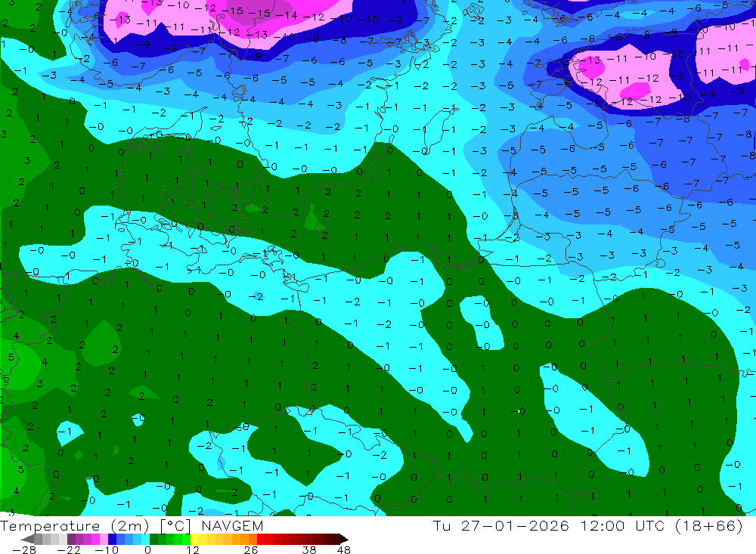
Task: Click the '-22' legend scale label
Action: pos(69,549)
